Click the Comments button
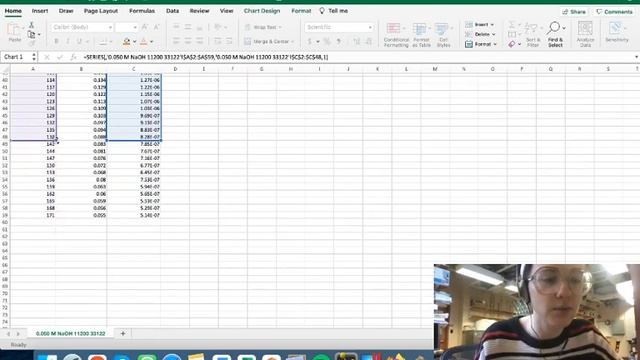 point(614,12)
